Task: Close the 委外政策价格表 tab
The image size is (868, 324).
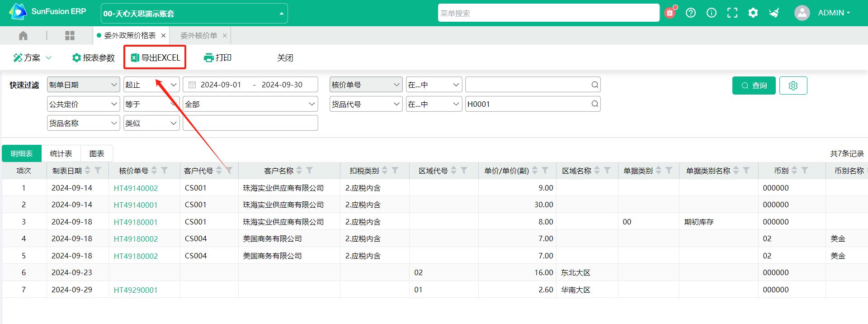Action: click(163, 35)
